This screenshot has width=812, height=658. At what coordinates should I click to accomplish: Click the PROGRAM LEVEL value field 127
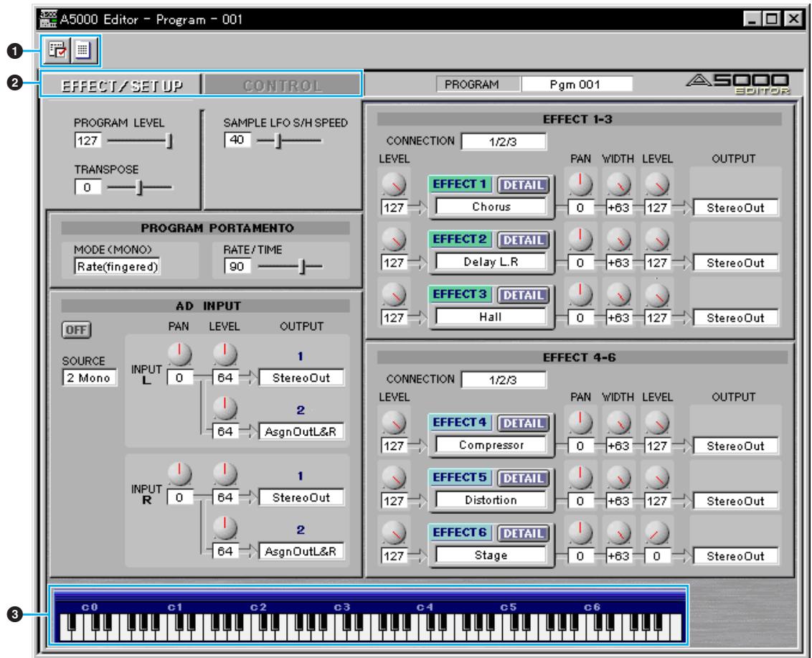(88, 141)
